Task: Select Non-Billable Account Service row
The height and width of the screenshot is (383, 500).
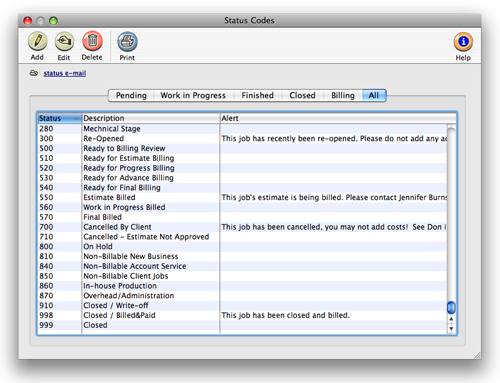Action: 242,266
